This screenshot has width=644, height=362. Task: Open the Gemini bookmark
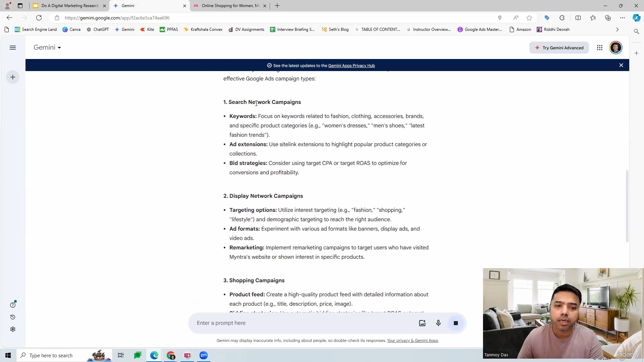pos(124,29)
